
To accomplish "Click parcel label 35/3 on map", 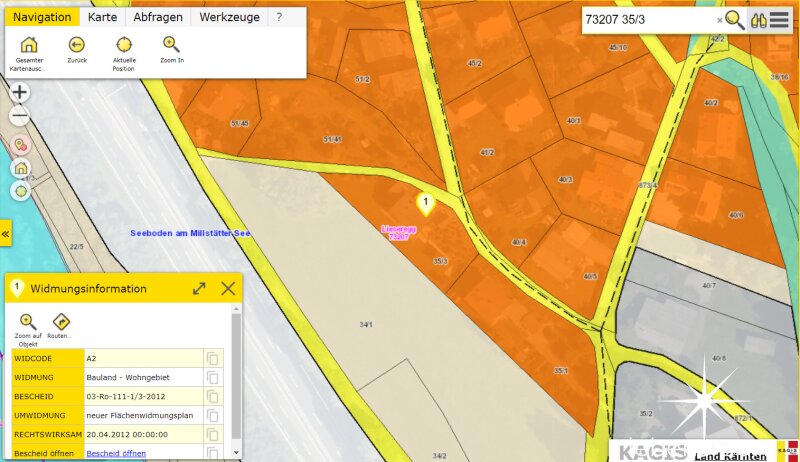I will coord(440,261).
